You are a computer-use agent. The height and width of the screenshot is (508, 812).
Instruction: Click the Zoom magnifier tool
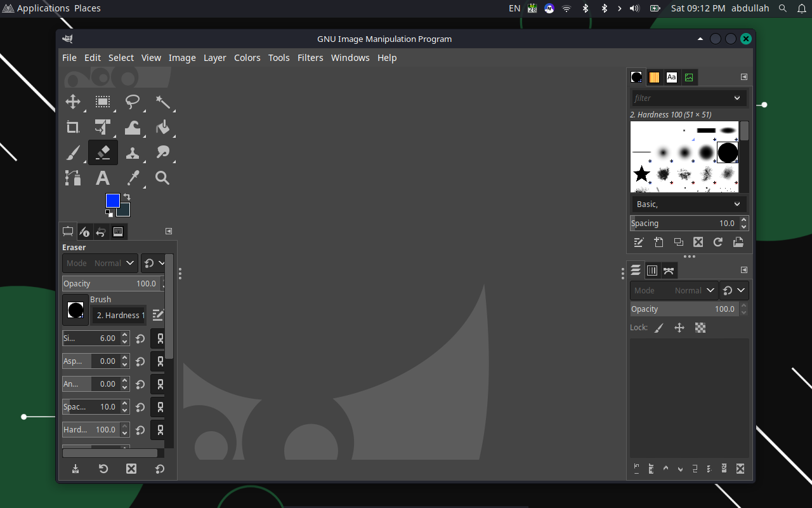pos(162,178)
